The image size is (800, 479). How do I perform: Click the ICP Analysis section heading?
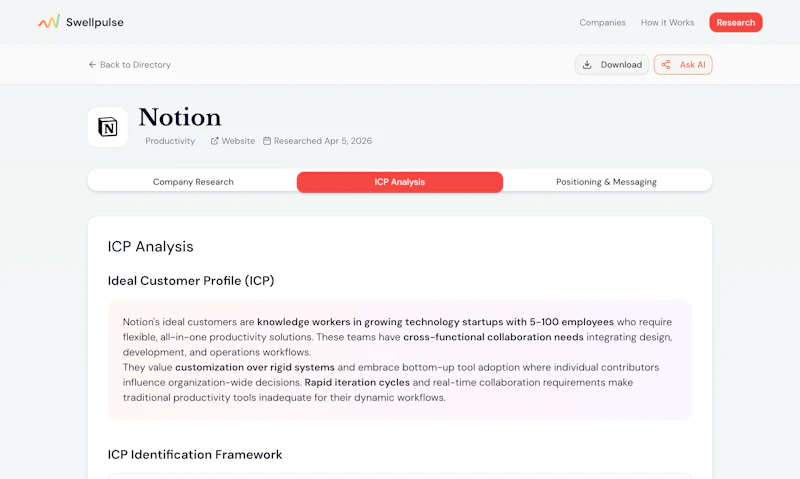tap(151, 246)
